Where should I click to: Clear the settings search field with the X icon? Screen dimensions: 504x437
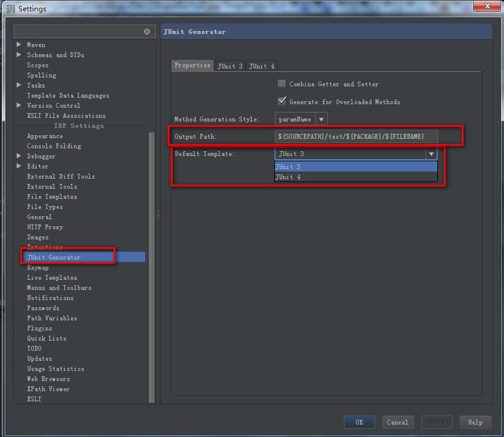pyautogui.click(x=147, y=32)
